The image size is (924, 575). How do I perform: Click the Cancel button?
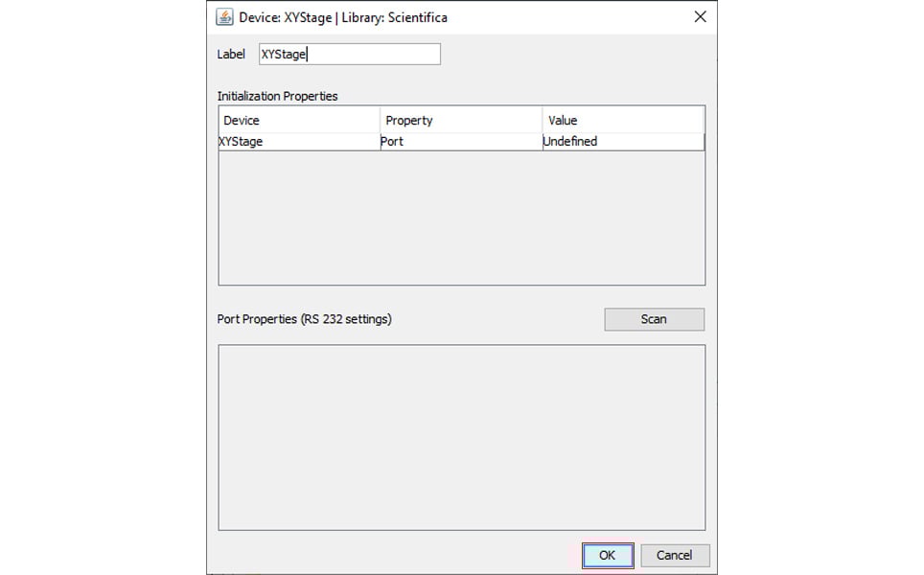[674, 555]
